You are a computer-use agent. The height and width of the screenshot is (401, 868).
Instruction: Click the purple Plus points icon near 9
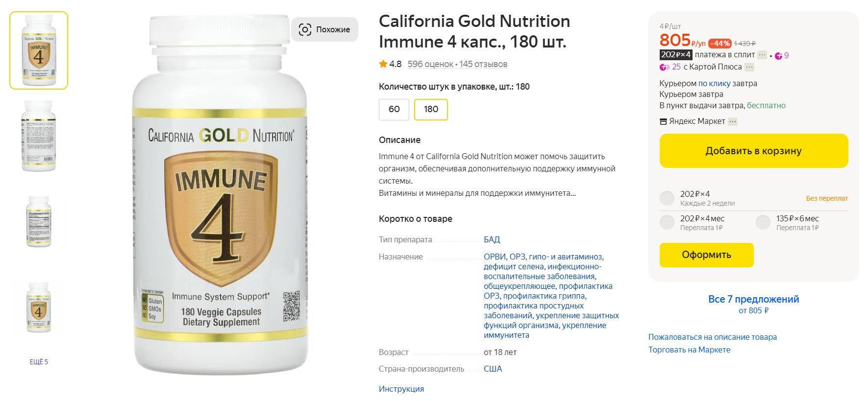pos(778,56)
